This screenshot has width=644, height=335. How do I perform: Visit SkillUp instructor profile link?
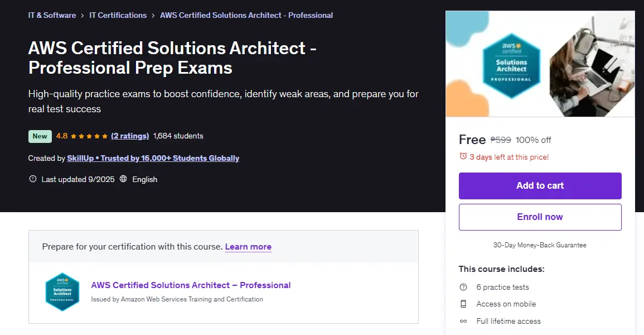pyautogui.click(x=153, y=158)
